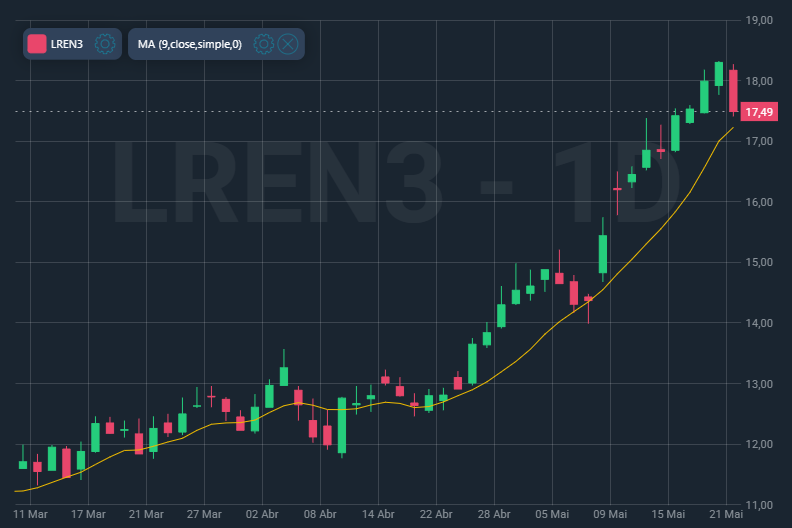Click the 02 Abr date label
Viewport: 792px width, 528px height.
tap(262, 514)
